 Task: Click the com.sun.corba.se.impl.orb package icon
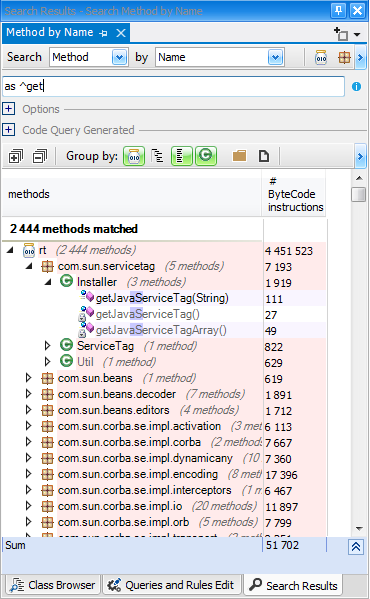(47, 522)
